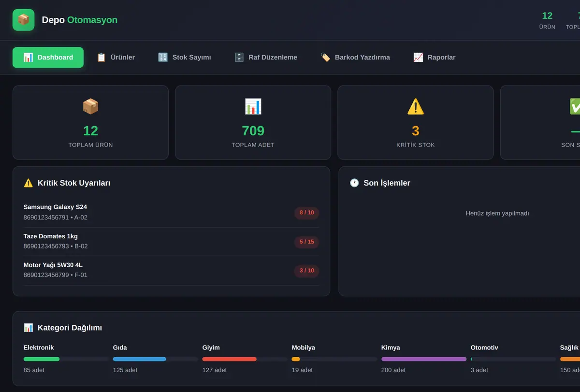Switch to the Ürünler tab
580x392 pixels.
point(116,58)
